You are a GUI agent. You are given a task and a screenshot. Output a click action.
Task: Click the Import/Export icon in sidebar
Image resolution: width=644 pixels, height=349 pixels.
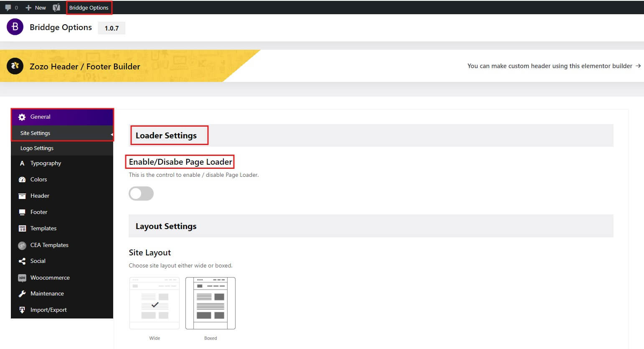(x=22, y=310)
